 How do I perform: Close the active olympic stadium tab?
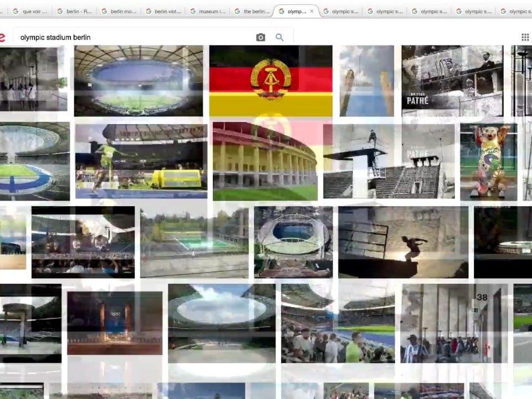coord(311,11)
